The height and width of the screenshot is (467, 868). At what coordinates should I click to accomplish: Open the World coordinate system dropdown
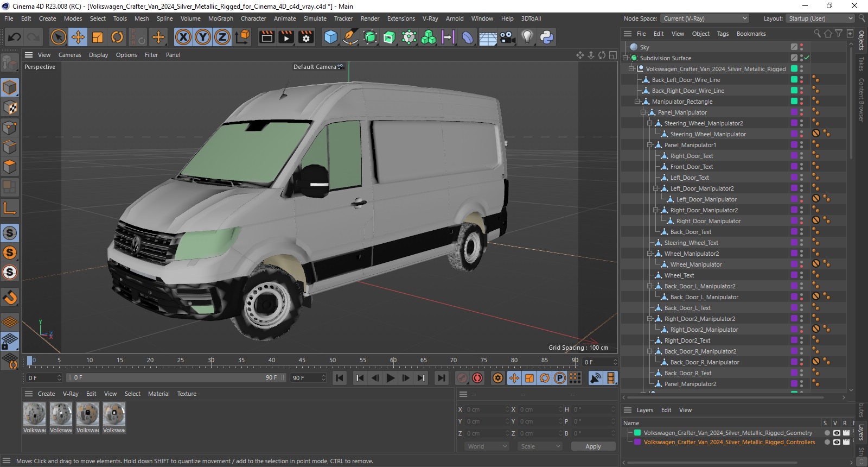coord(487,446)
